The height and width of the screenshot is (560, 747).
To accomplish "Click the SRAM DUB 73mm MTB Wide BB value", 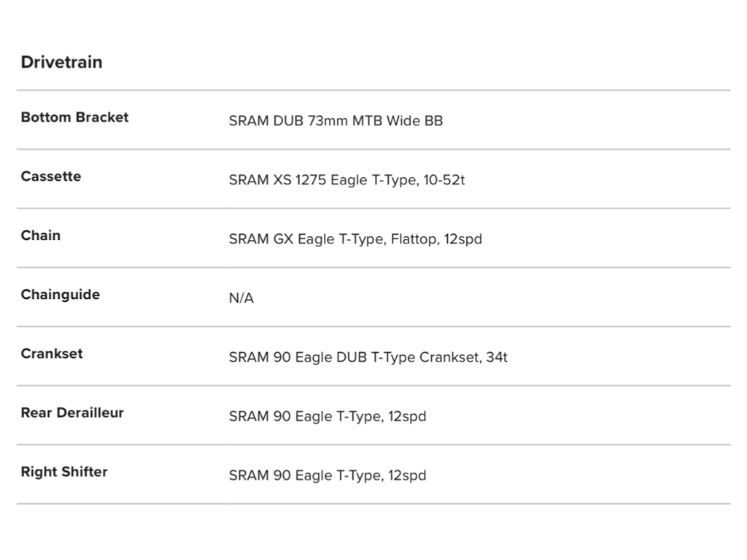I will [336, 121].
